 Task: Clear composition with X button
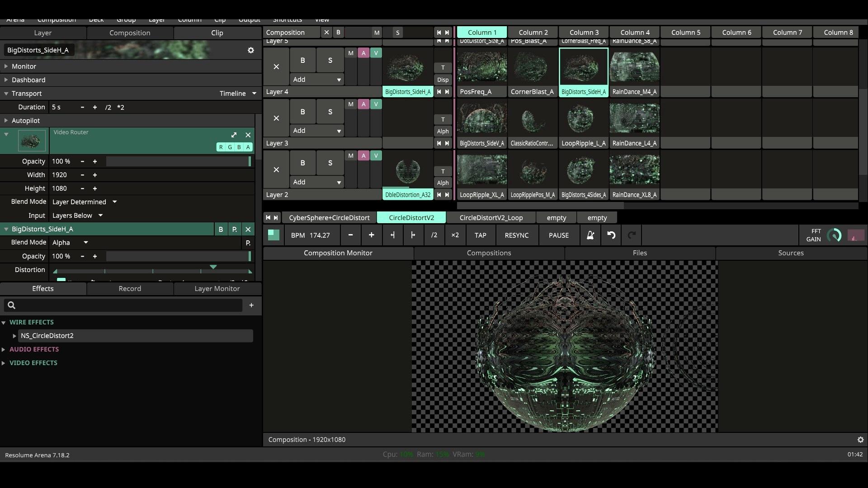pyautogui.click(x=326, y=33)
